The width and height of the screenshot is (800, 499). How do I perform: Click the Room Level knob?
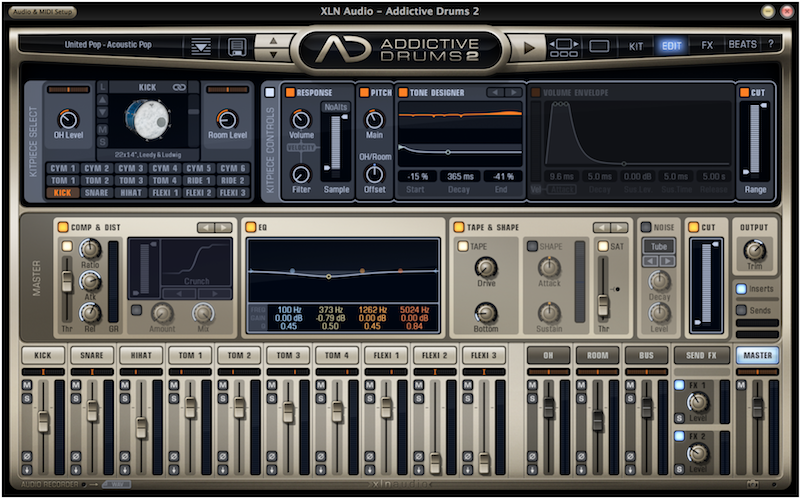point(227,119)
